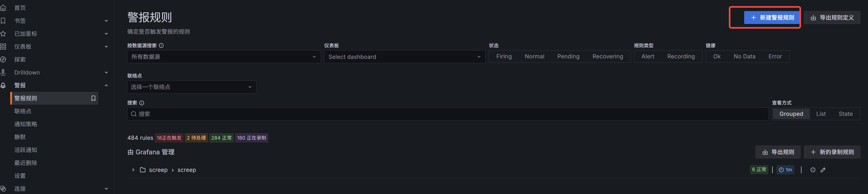Click the info icon next to screep group
This screenshot has height=194, width=868.
(813, 170)
